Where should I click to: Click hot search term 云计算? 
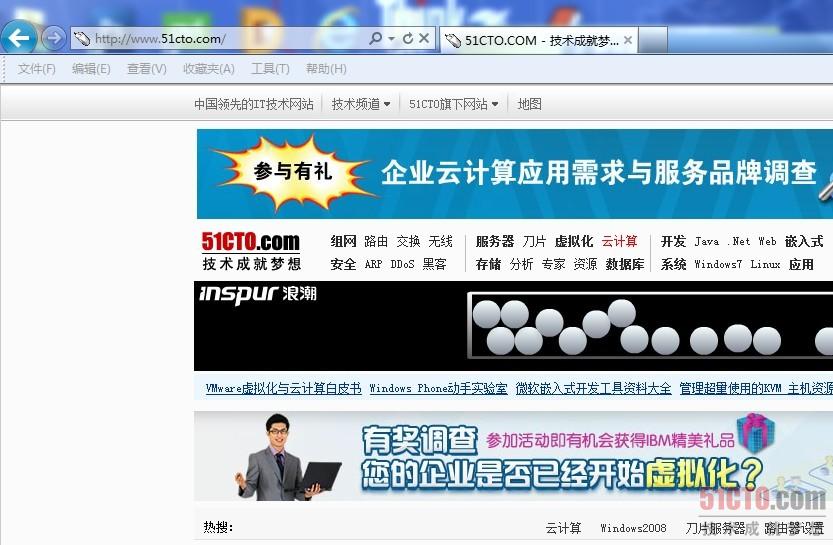pos(563,528)
